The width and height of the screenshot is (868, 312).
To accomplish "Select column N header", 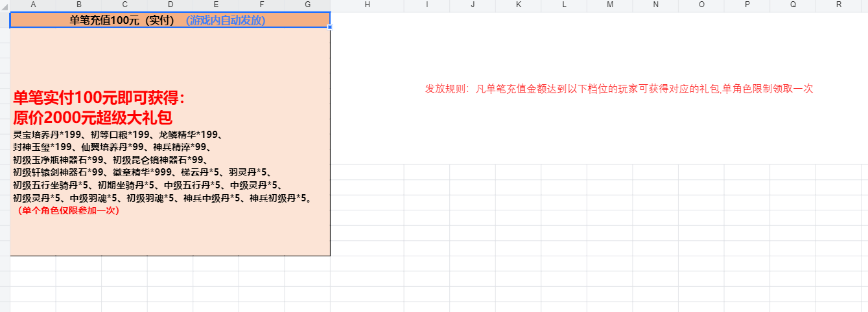I will point(655,5).
